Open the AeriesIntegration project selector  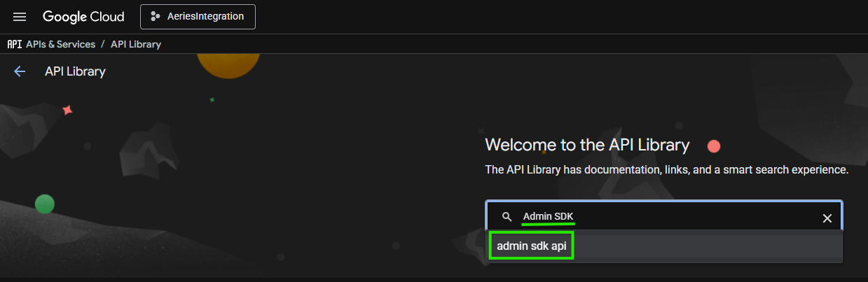[198, 17]
